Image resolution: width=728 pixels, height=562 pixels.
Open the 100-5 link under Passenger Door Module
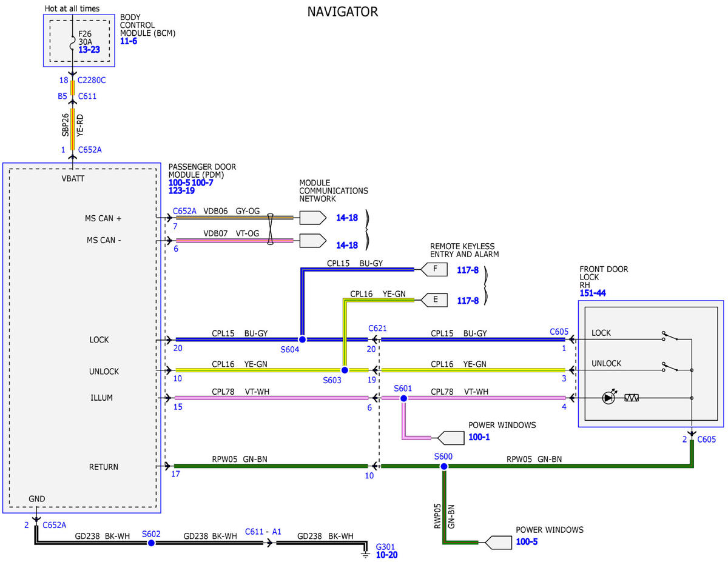coord(180,182)
